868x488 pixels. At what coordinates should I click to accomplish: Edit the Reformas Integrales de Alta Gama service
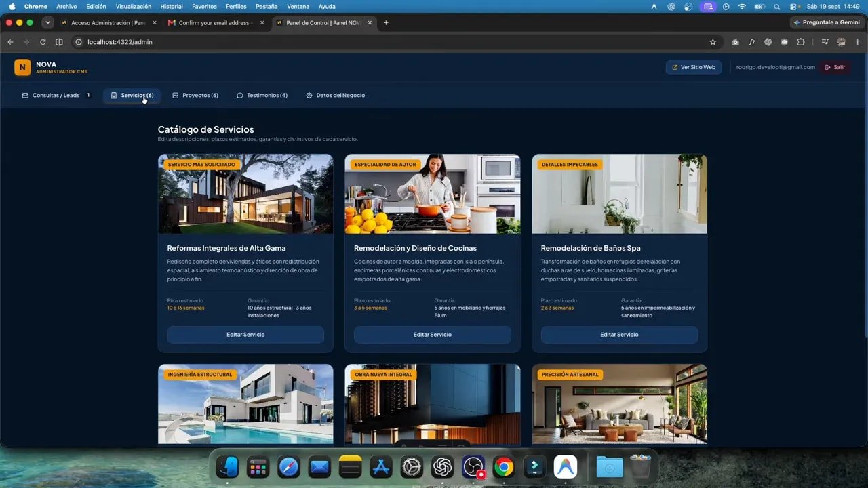tap(245, 335)
